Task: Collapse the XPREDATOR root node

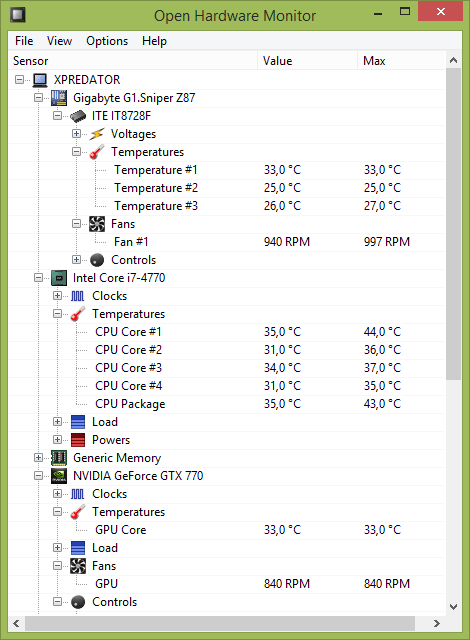Action: [x=20, y=80]
